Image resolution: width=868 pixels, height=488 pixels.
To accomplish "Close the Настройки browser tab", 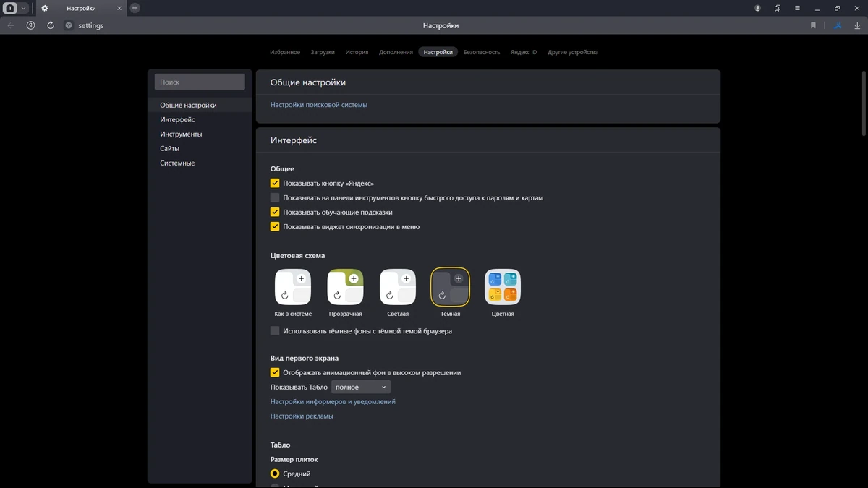I will (119, 9).
